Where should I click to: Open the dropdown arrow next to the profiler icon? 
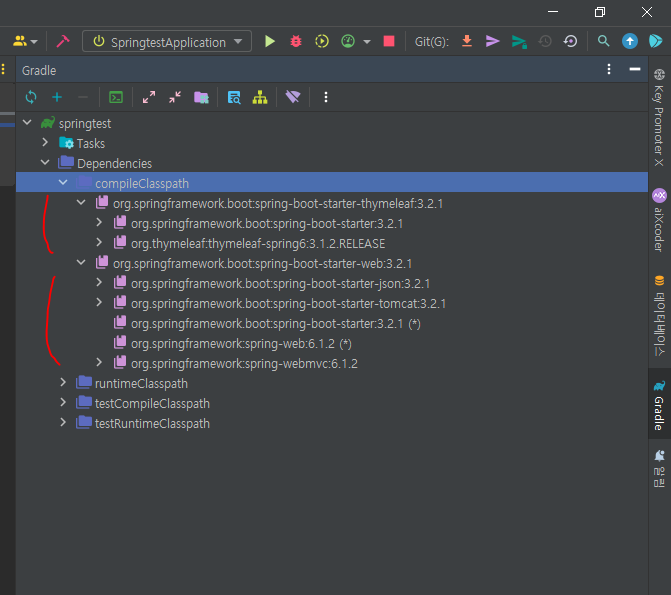(x=367, y=42)
